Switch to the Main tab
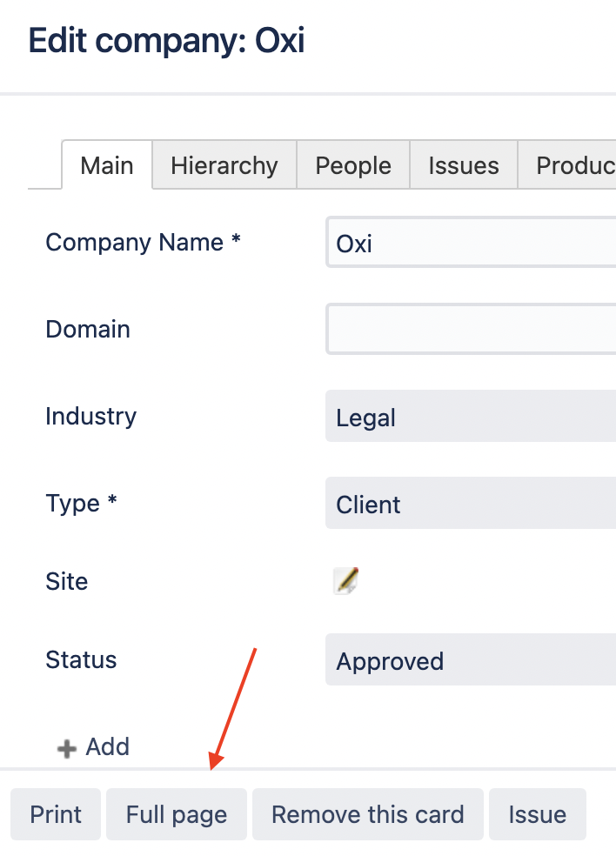The height and width of the screenshot is (856, 616). click(106, 165)
